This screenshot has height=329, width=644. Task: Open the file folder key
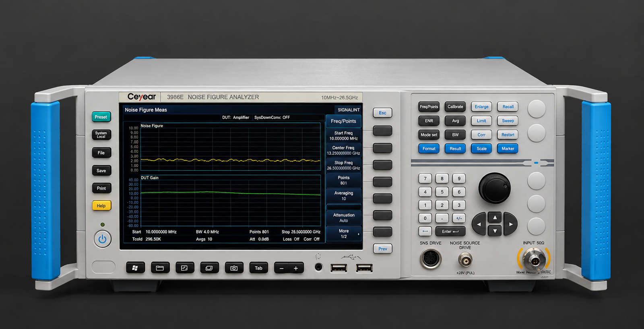coord(160,268)
